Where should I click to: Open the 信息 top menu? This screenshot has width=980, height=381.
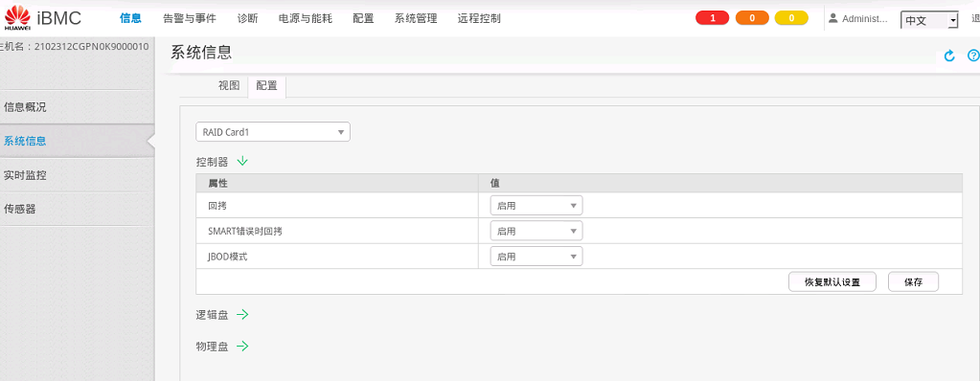(x=130, y=18)
